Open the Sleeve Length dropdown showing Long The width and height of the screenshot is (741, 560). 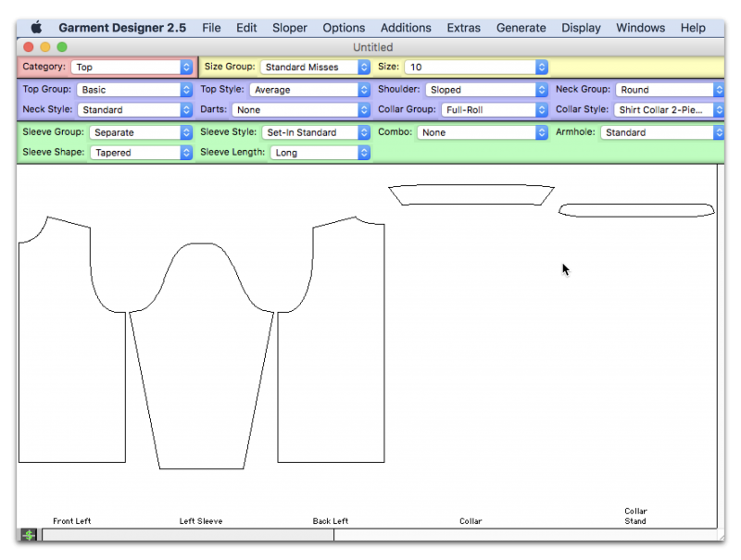(320, 153)
